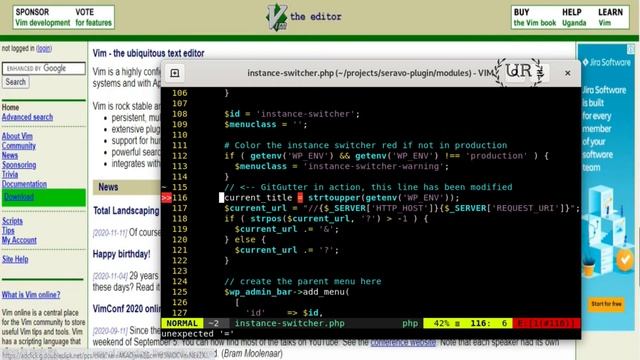Click the ad choices icon on Jira banner
640x360 pixels.
(631, 49)
